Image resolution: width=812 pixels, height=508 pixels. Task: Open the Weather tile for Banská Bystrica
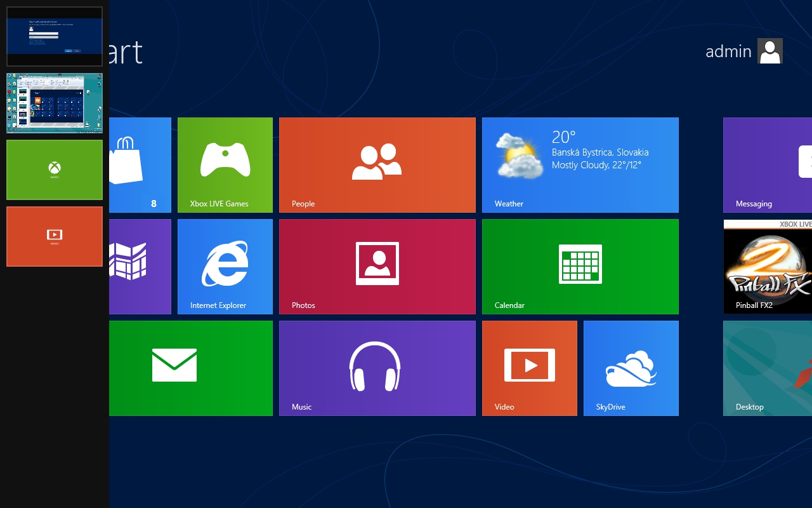[x=580, y=165]
